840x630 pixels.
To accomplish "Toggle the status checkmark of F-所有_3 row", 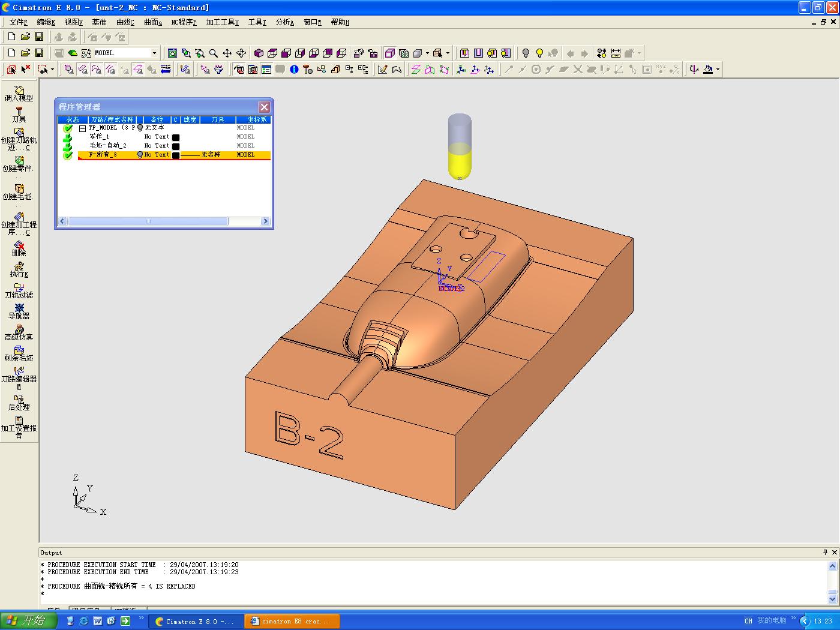I will 68,155.
